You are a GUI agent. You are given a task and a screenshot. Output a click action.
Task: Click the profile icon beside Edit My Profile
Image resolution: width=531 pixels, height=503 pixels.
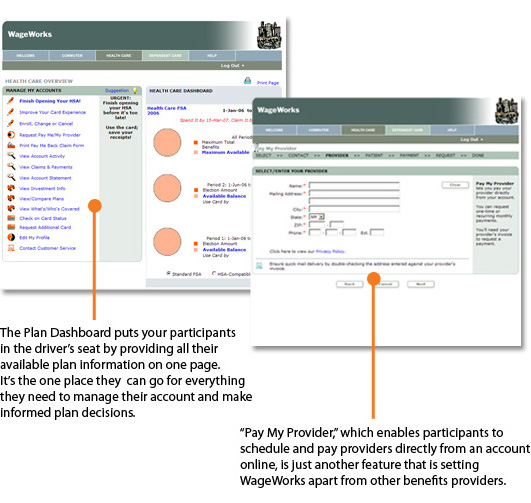[x=11, y=237]
